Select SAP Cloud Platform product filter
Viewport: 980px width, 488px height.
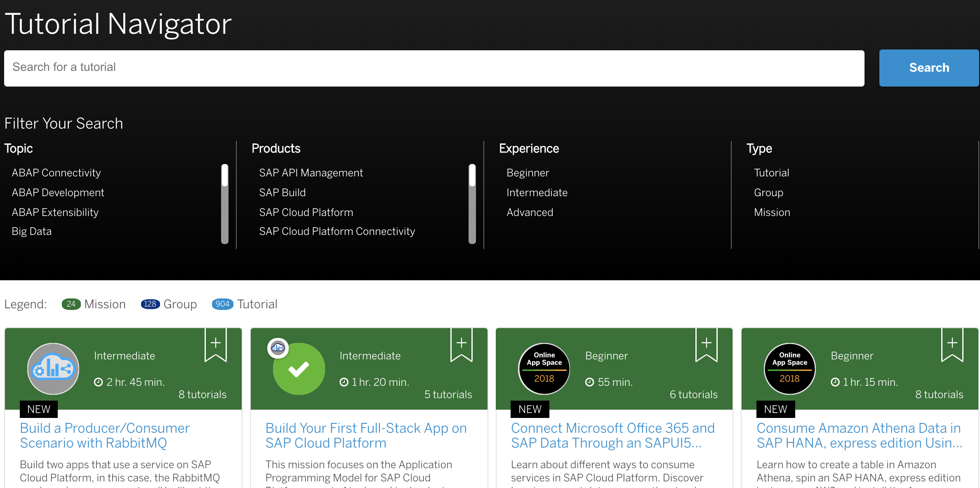click(306, 212)
